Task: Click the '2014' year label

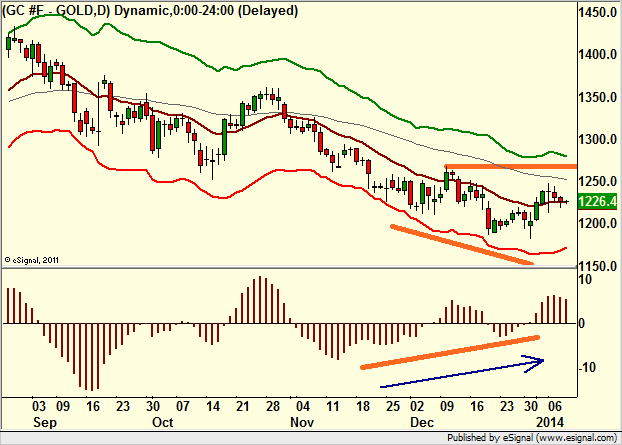Action: pyautogui.click(x=550, y=422)
